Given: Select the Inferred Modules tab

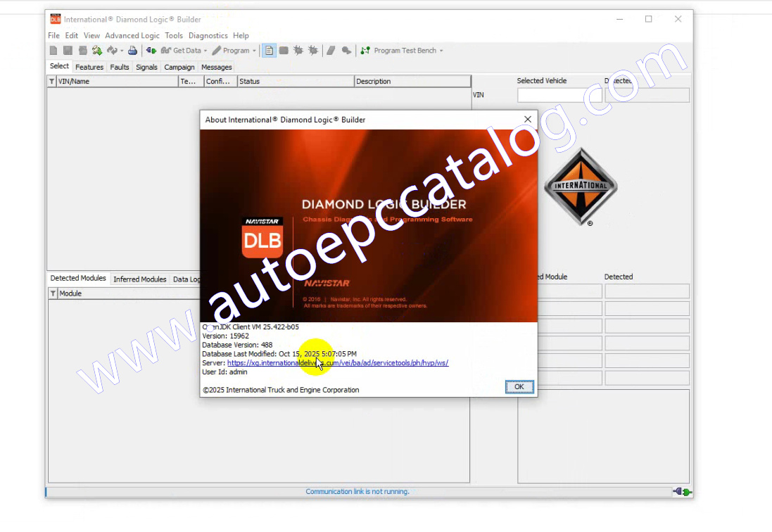Looking at the screenshot, I should coord(139,279).
